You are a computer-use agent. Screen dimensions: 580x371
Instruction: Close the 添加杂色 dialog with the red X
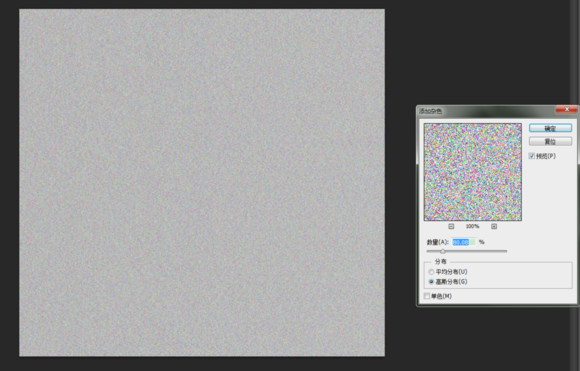click(x=566, y=109)
